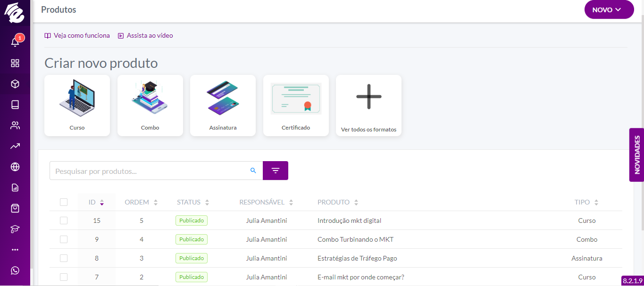The image size is (644, 286).
Task: Open the NOVIDADES side tab
Action: [636, 155]
